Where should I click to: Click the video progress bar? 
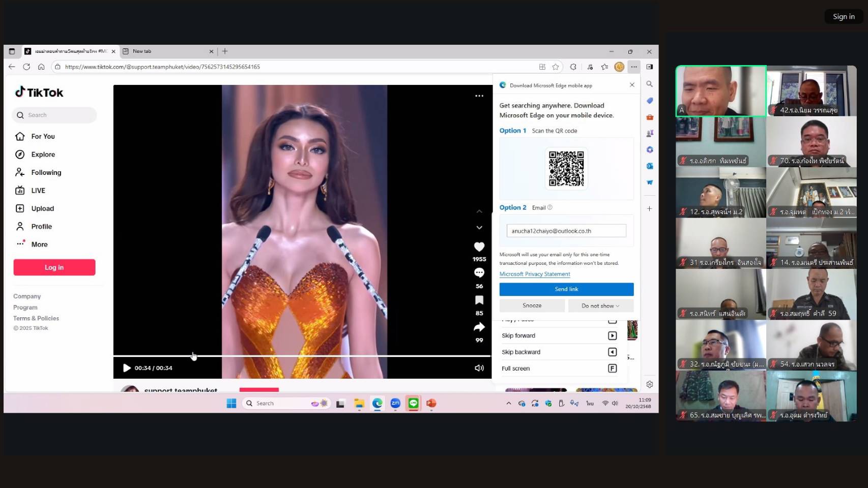[x=302, y=356]
